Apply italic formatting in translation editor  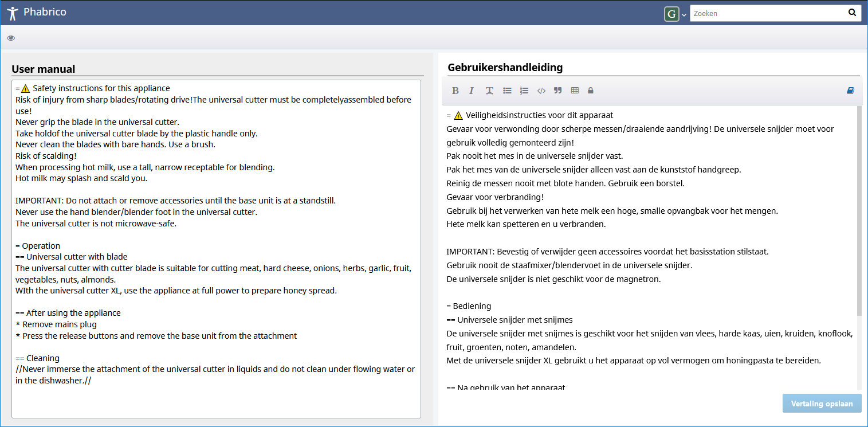point(472,91)
